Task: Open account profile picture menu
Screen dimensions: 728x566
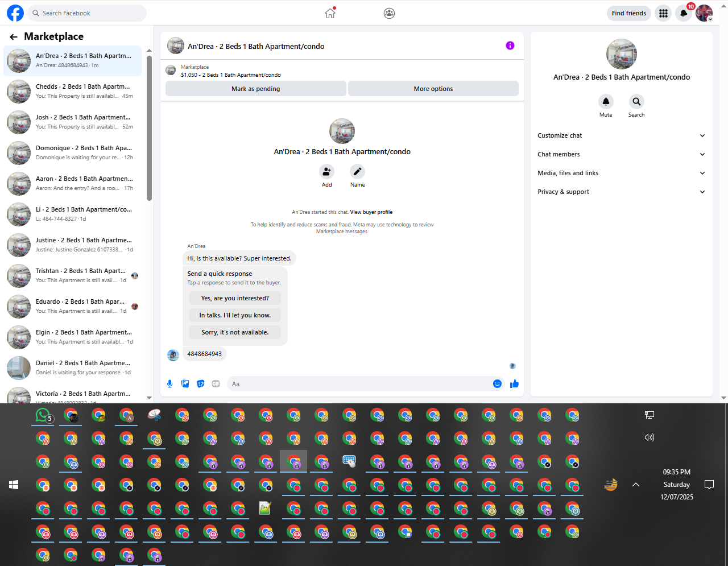Action: point(704,13)
